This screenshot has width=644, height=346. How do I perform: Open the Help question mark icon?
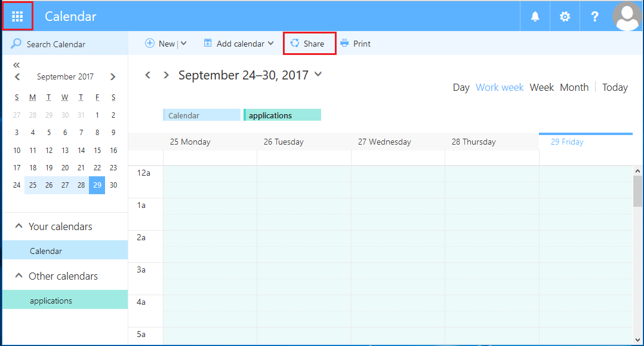coord(594,16)
